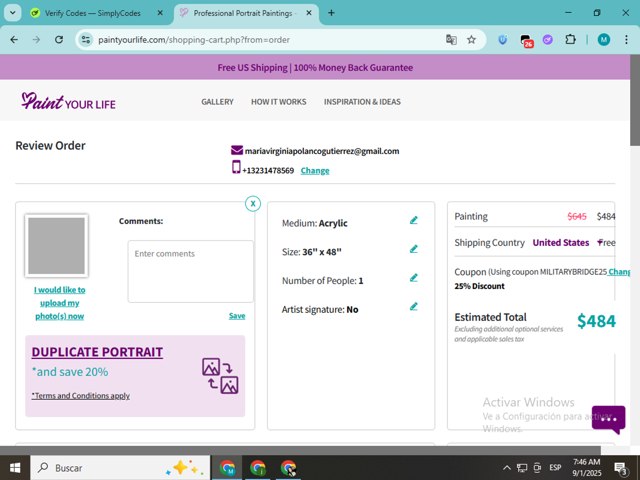Open first Chrome icon in taskbar
This screenshot has width=640, height=480.
point(227,468)
